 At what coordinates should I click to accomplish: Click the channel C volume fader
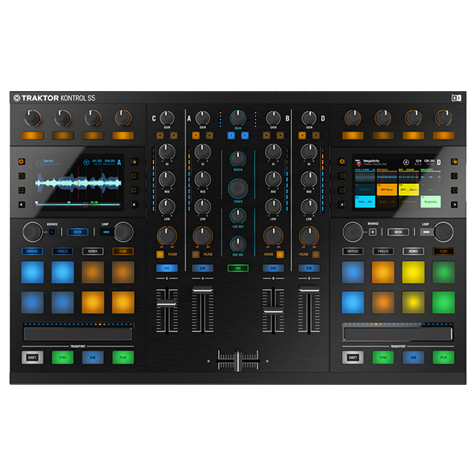tap(167, 304)
